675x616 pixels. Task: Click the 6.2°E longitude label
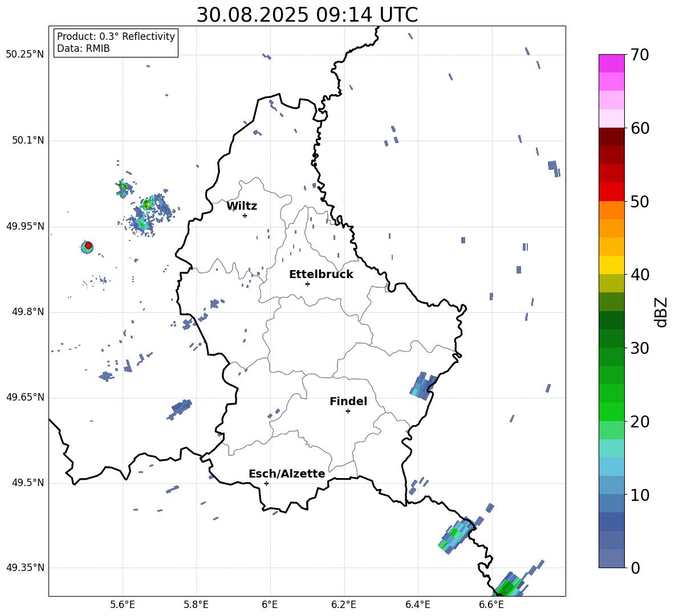coord(344,605)
